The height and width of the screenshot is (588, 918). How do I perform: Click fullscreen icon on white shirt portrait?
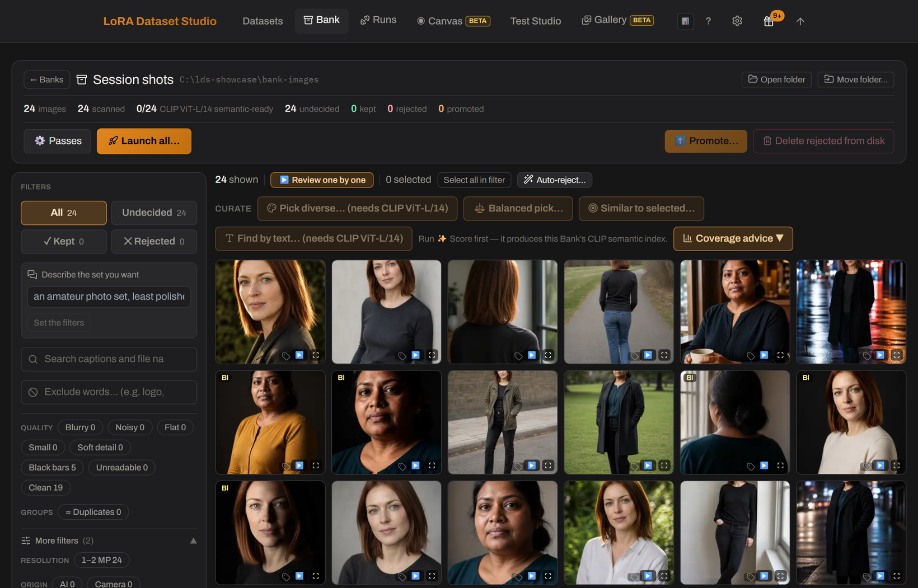point(664,576)
